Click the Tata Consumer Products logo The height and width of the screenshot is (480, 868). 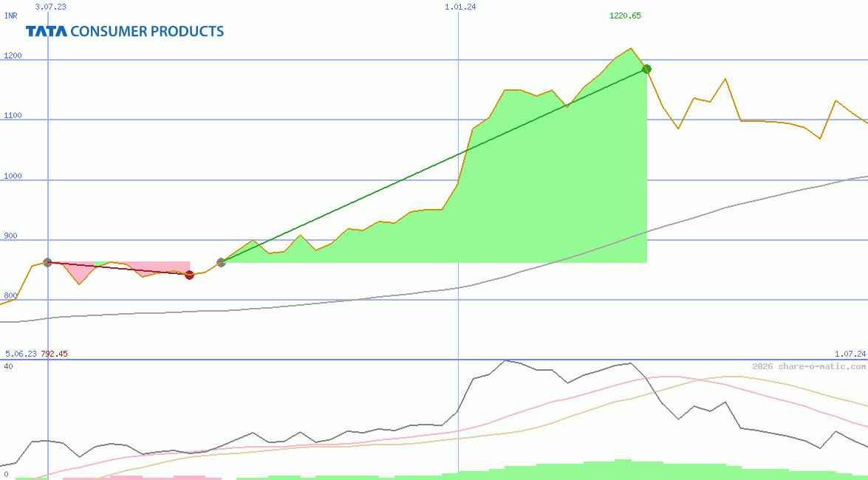[125, 31]
